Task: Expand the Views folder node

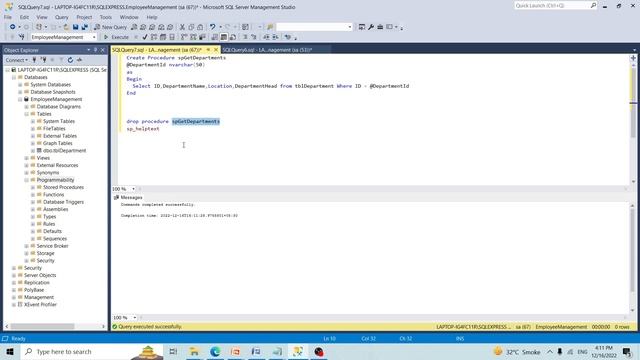Action: pos(27,158)
